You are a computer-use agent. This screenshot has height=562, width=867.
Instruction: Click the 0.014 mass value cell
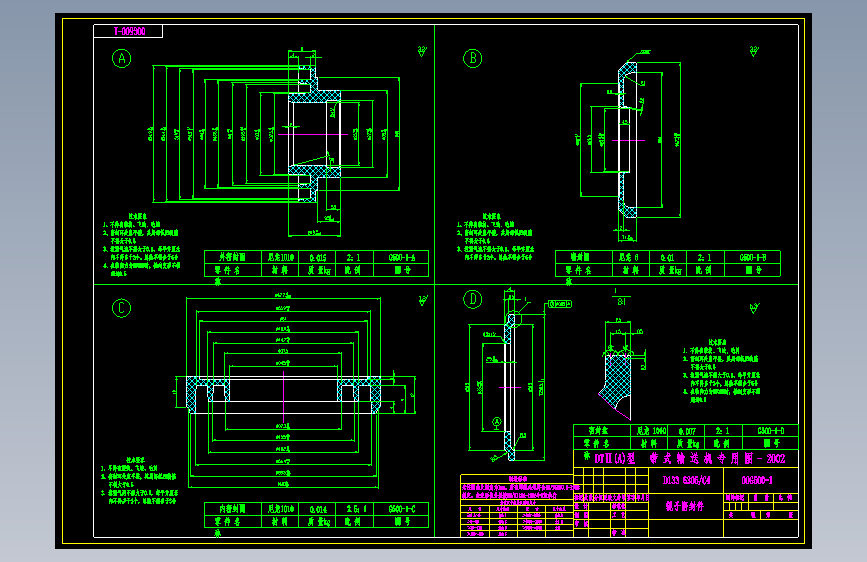point(318,509)
